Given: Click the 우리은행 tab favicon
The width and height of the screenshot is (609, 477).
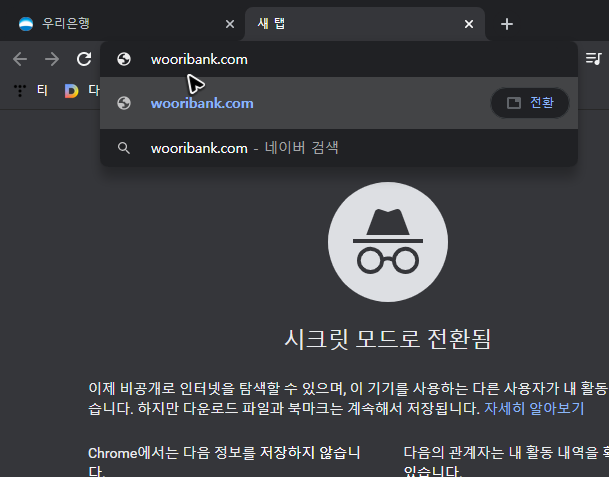Looking at the screenshot, I should pos(26,24).
